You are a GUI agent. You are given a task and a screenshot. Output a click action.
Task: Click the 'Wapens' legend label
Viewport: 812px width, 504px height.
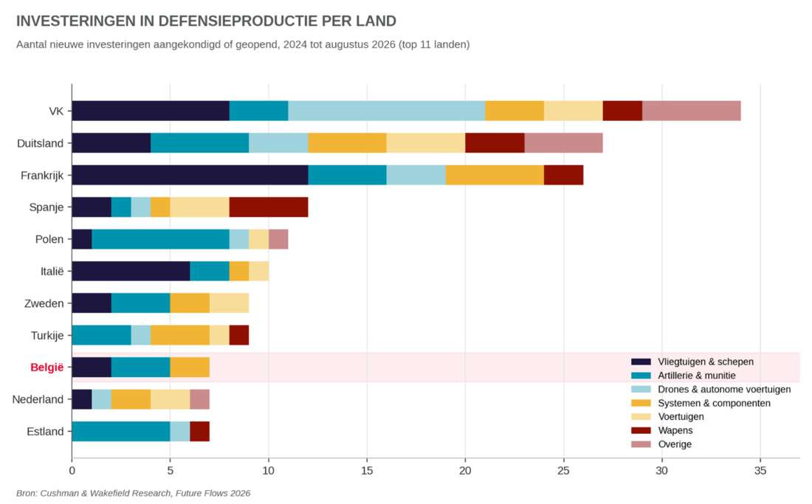click(x=675, y=430)
